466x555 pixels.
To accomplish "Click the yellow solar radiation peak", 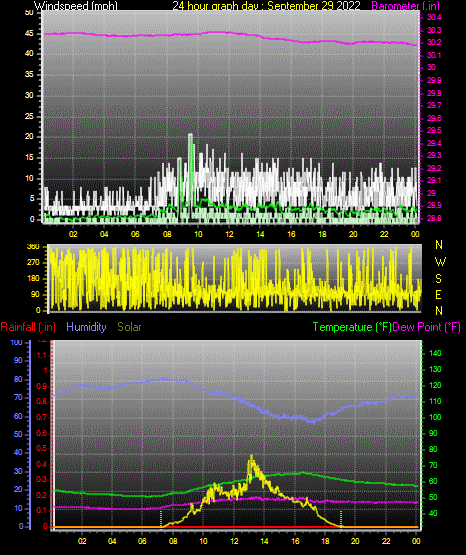I will click(252, 456).
